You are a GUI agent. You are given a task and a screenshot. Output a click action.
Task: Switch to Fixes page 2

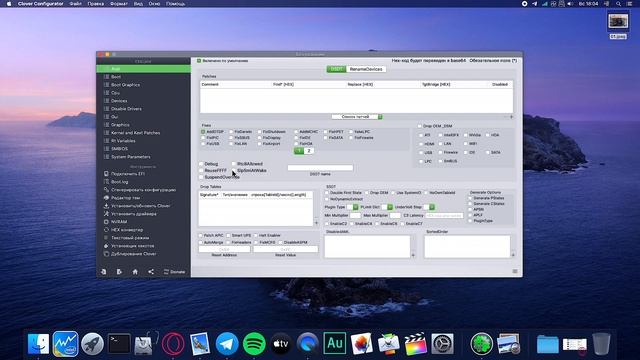point(309,151)
